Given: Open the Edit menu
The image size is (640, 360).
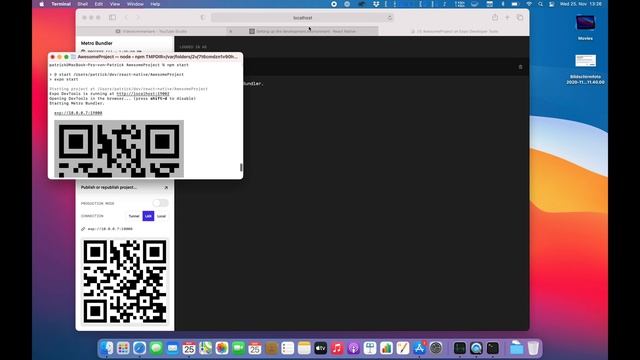Looking at the screenshot, I should 99,4.
